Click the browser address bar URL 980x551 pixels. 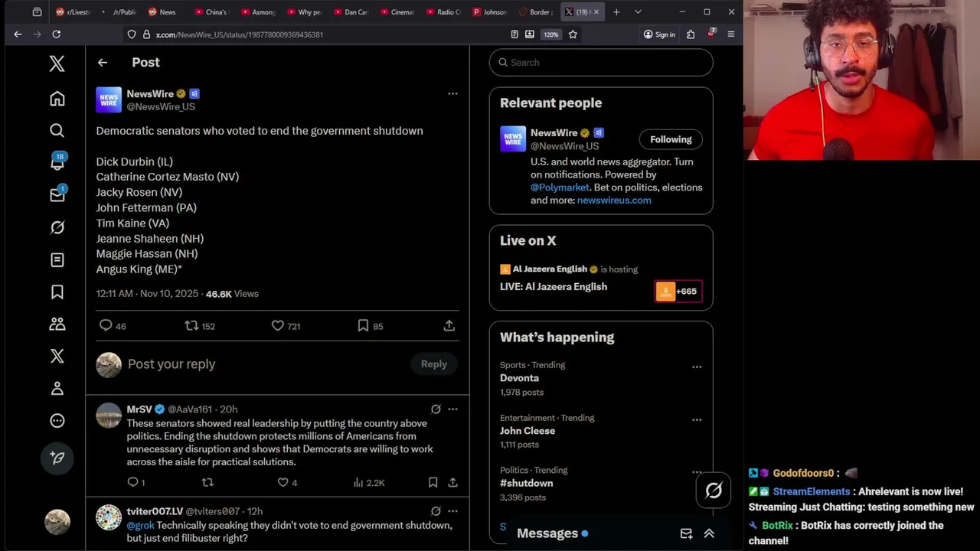(x=240, y=34)
